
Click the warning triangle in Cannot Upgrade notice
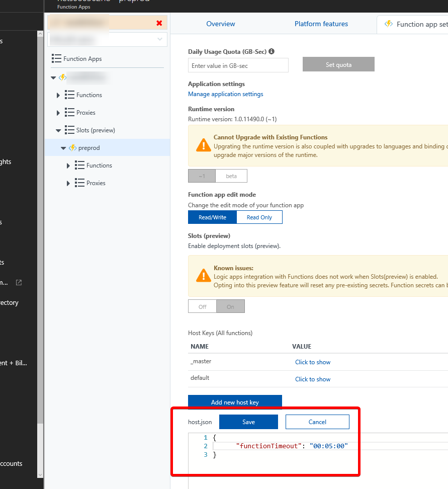pyautogui.click(x=204, y=145)
